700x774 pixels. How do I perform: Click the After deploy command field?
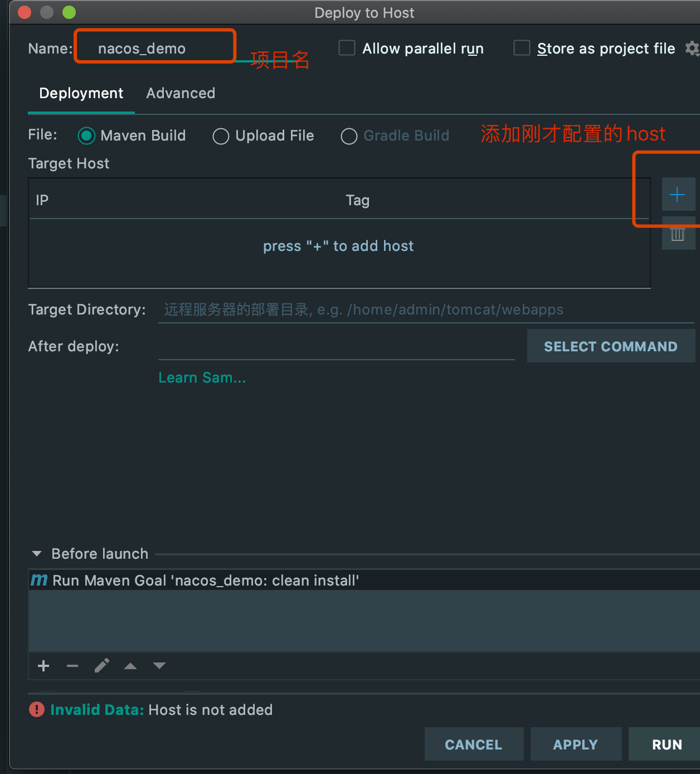click(337, 346)
